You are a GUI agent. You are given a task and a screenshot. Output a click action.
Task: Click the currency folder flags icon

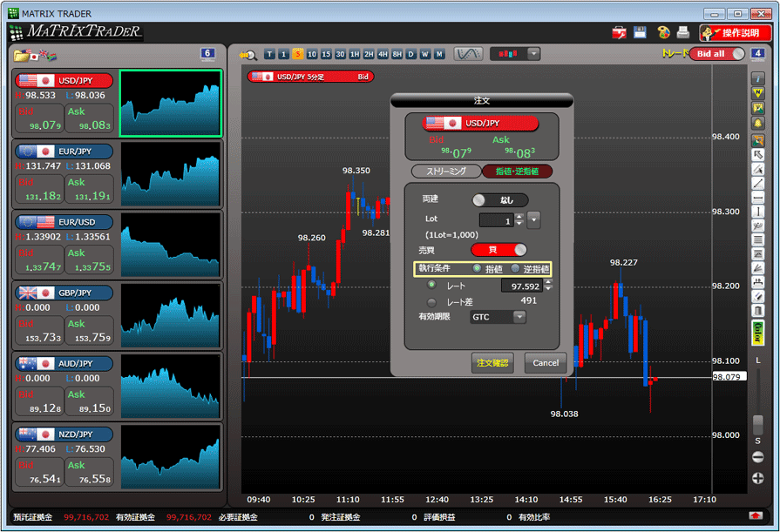click(x=35, y=55)
